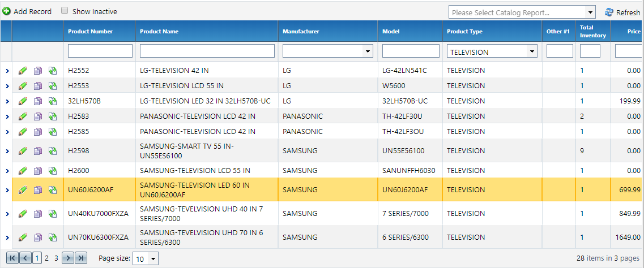
Task: Click the green Add Record plus icon
Action: pyautogui.click(x=6, y=11)
